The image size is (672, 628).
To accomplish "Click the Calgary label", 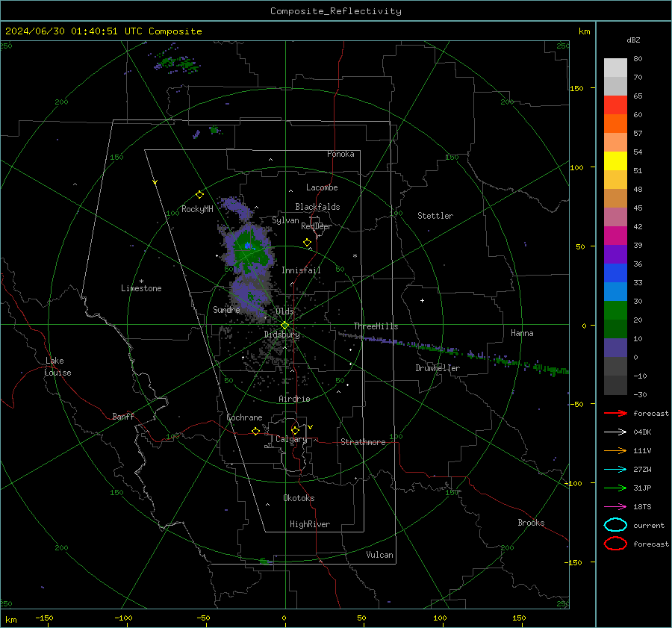I will click(x=291, y=439).
